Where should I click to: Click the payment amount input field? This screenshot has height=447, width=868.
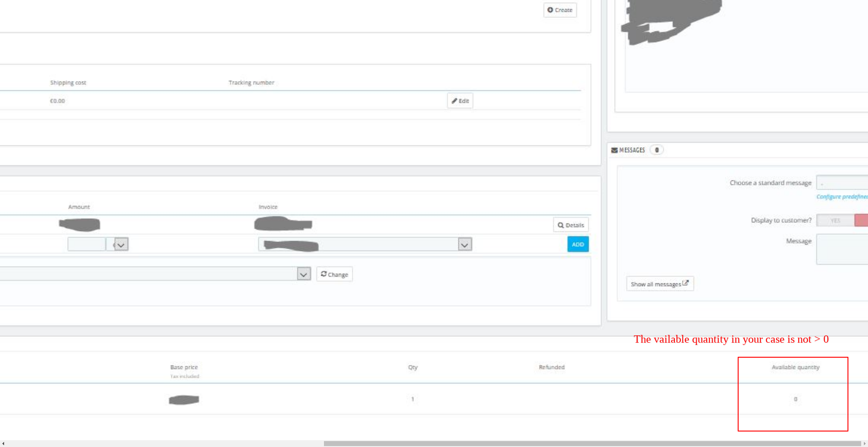(87, 244)
